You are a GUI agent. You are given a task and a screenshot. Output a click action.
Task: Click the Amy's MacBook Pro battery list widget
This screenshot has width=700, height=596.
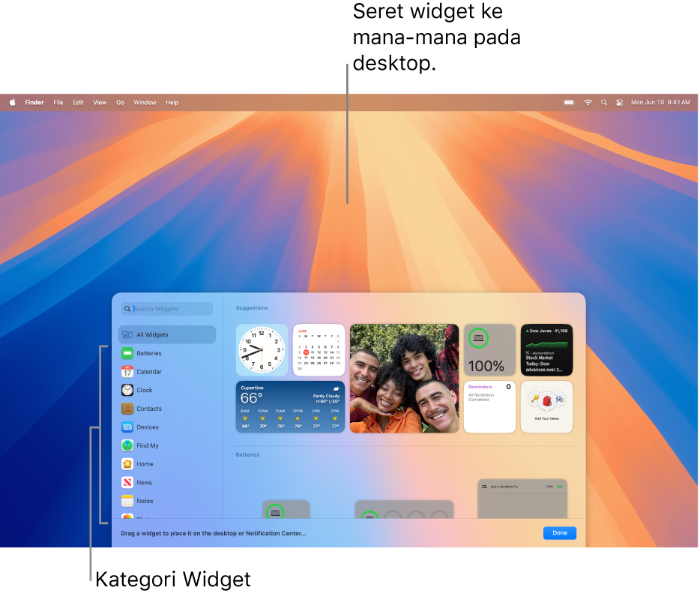522,499
